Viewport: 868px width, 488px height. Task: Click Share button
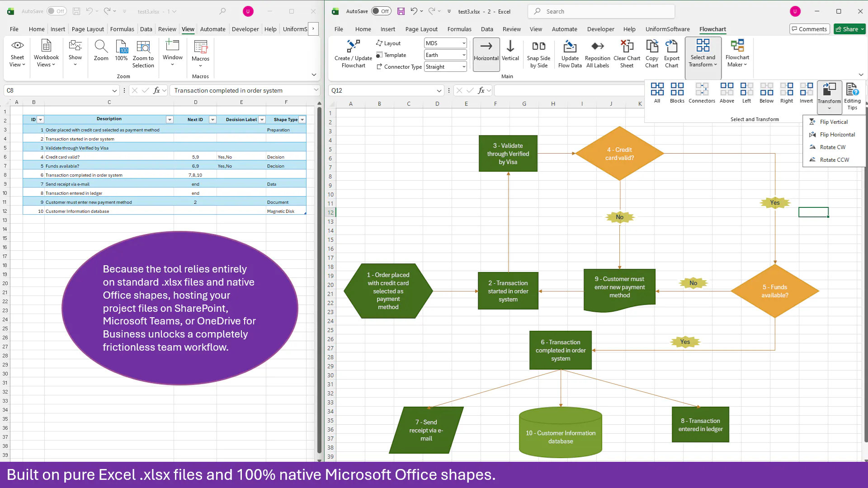click(x=849, y=29)
